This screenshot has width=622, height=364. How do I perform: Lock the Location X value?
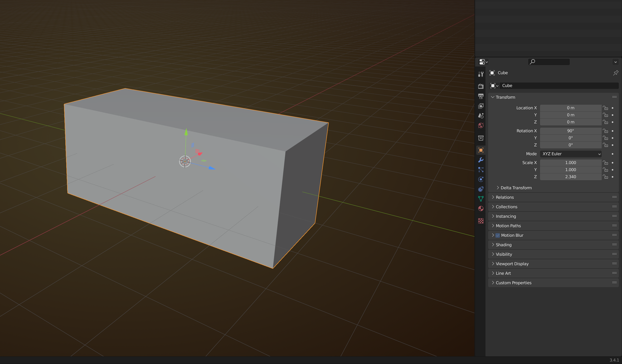(605, 108)
